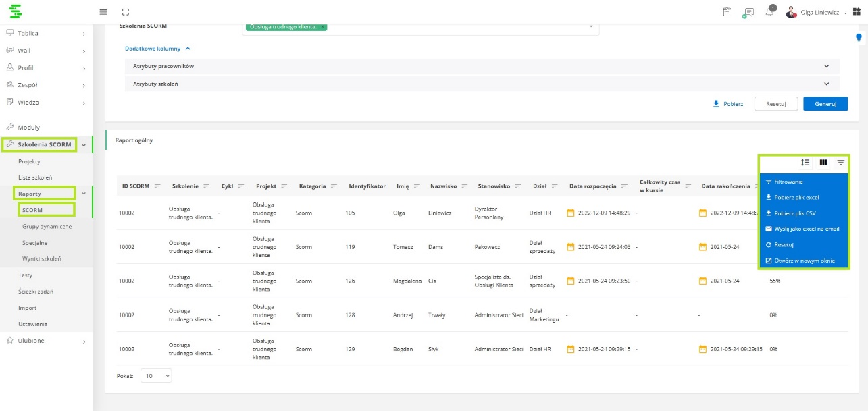Remove the Obsługa trudnego klienta. tag
868x411 pixels.
click(x=324, y=27)
